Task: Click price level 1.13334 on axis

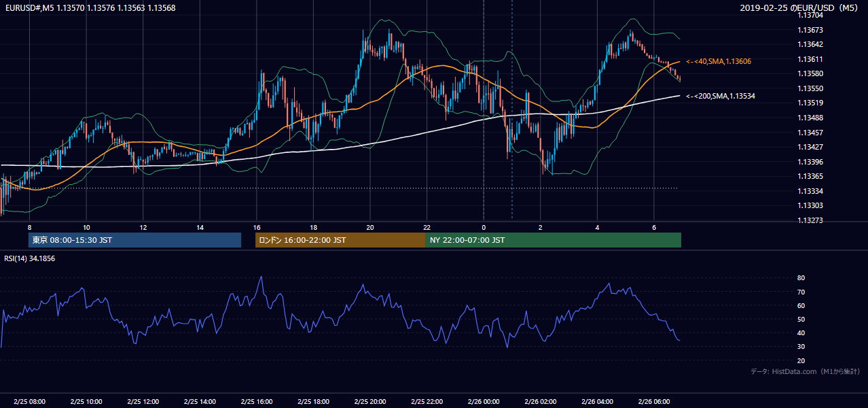Action: pyautogui.click(x=811, y=191)
